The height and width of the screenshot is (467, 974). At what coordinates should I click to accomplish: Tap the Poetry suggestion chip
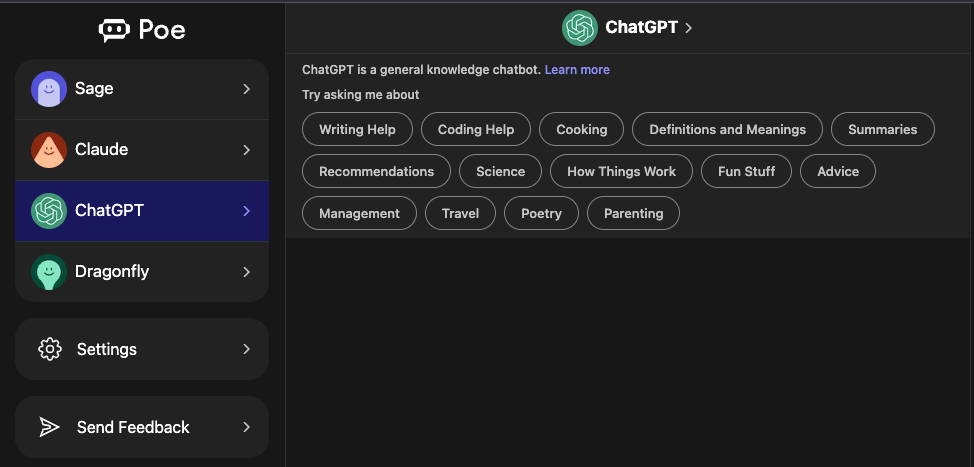click(541, 213)
